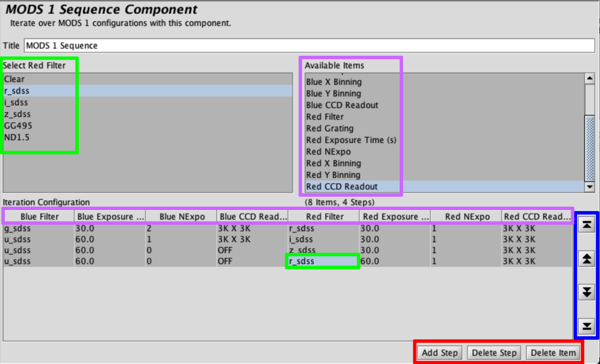Click the Blue NExpo column header
Screen dimensions: 600x364
pyautogui.click(x=182, y=217)
